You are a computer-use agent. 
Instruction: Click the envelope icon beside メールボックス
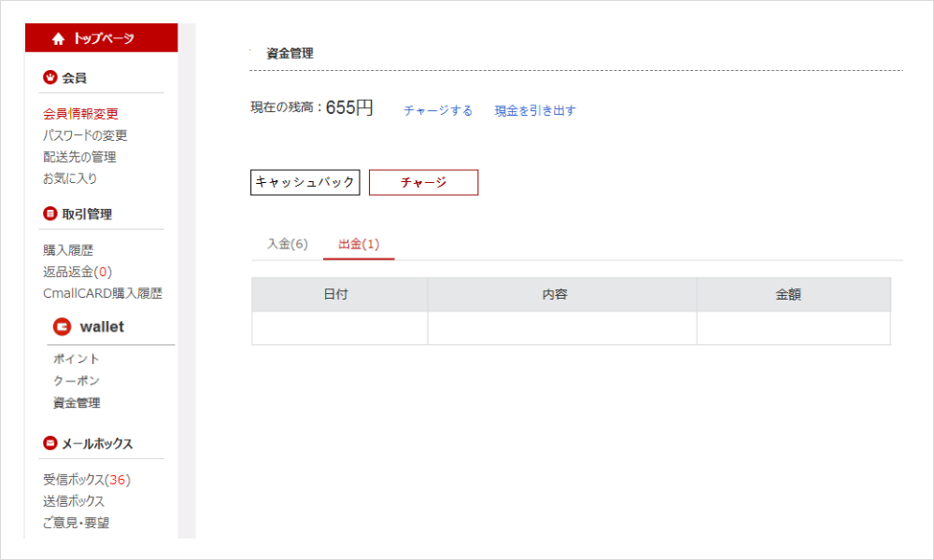pos(50,443)
